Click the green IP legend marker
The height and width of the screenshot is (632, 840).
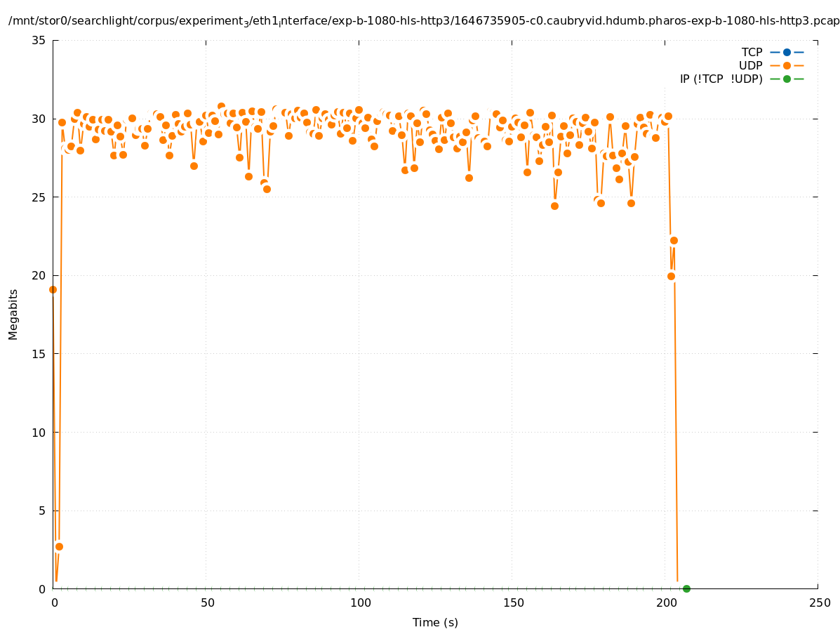[x=787, y=79]
